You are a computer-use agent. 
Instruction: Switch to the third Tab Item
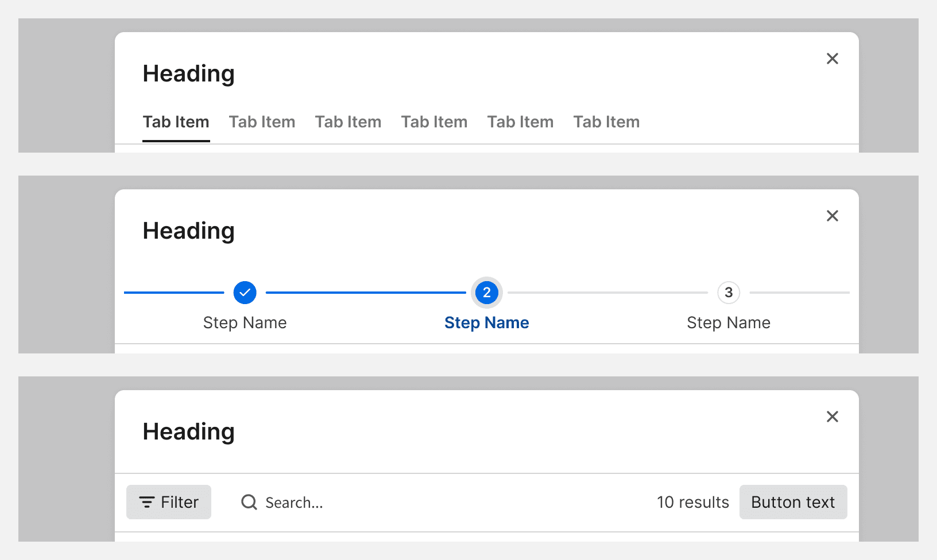tap(348, 122)
